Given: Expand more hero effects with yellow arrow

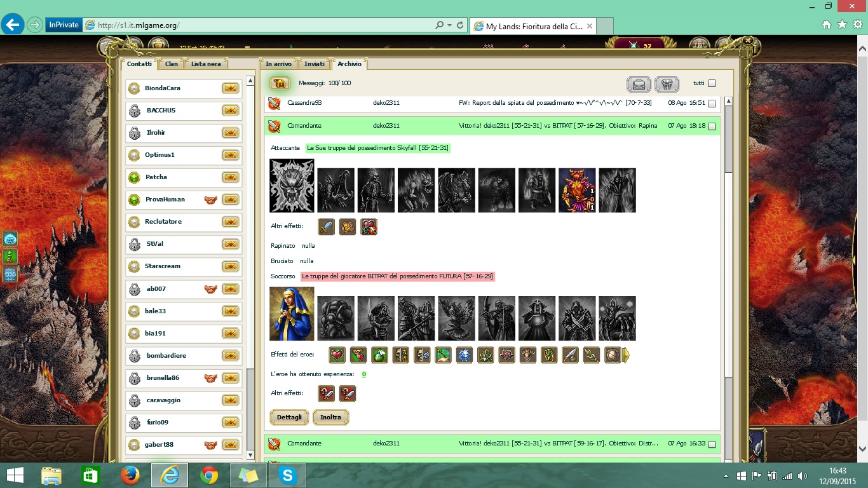Looking at the screenshot, I should click(627, 355).
